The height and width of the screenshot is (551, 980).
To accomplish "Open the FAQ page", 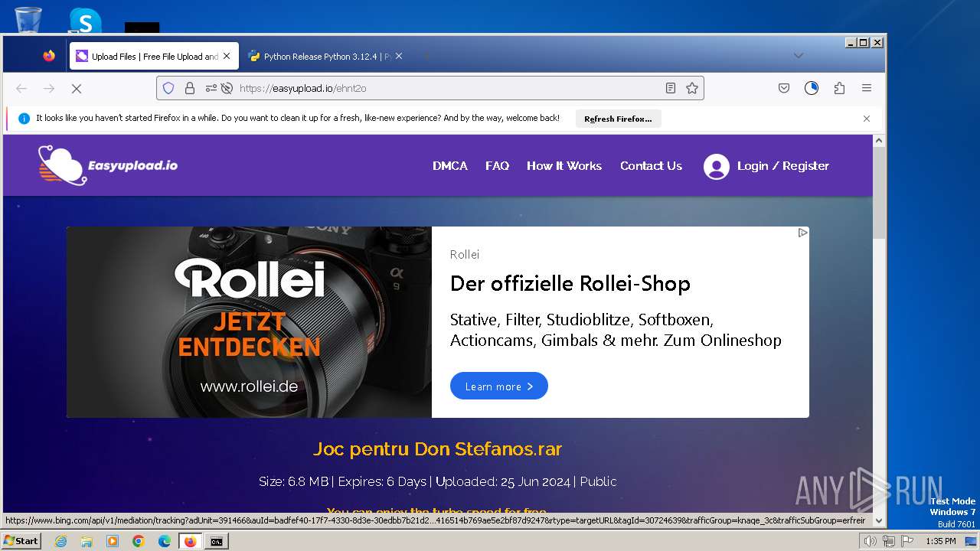I will pos(497,165).
